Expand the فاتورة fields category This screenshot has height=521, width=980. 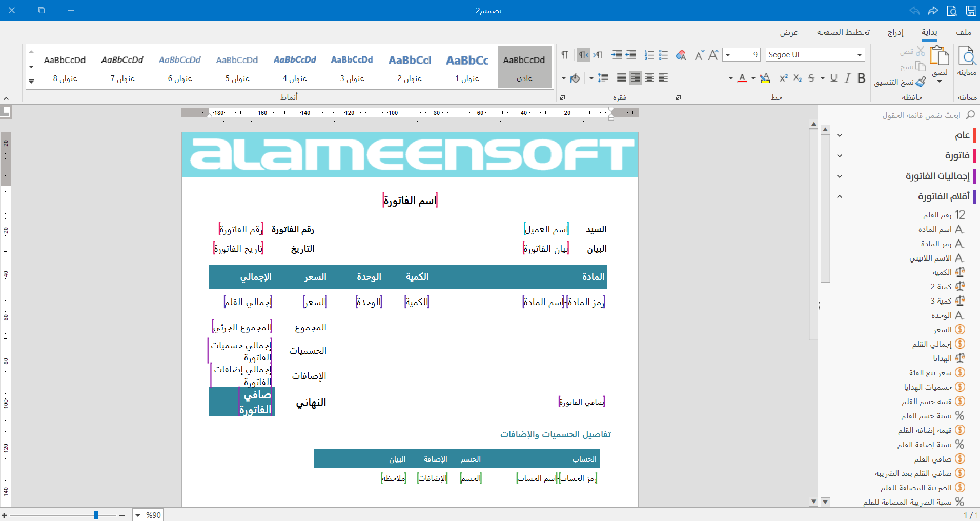tap(840, 156)
